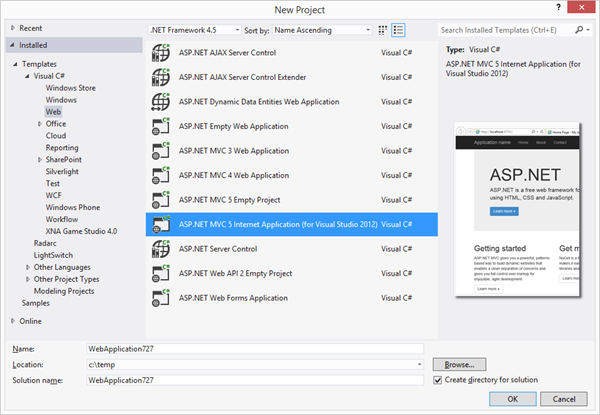Select the Workflow category

tap(62, 219)
